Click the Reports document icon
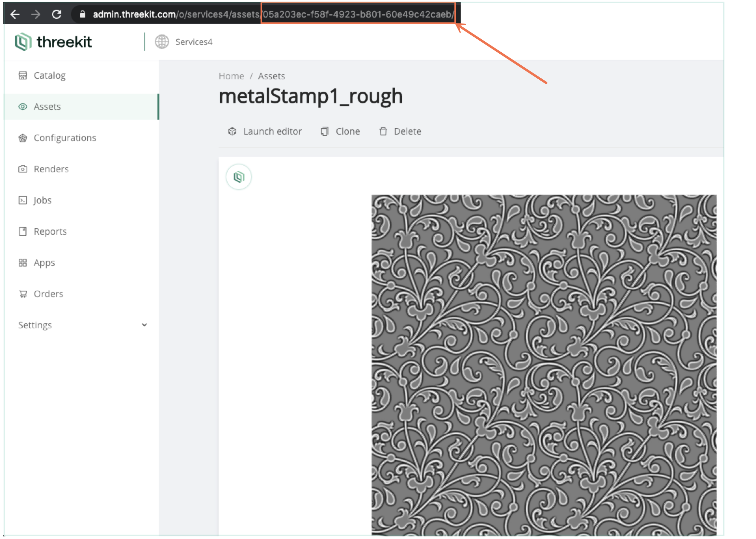756x539 pixels. pyautogui.click(x=22, y=231)
